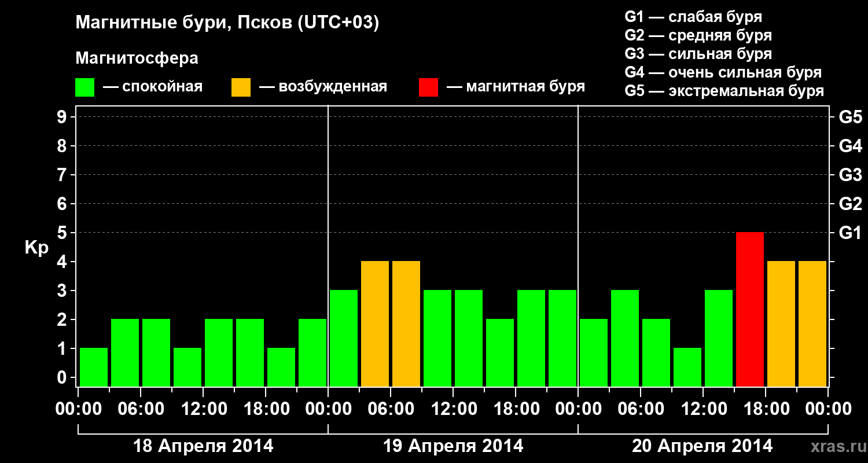Click the Kp 2 green bar on 19 April
The width and height of the screenshot is (868, 463).
[x=500, y=352]
